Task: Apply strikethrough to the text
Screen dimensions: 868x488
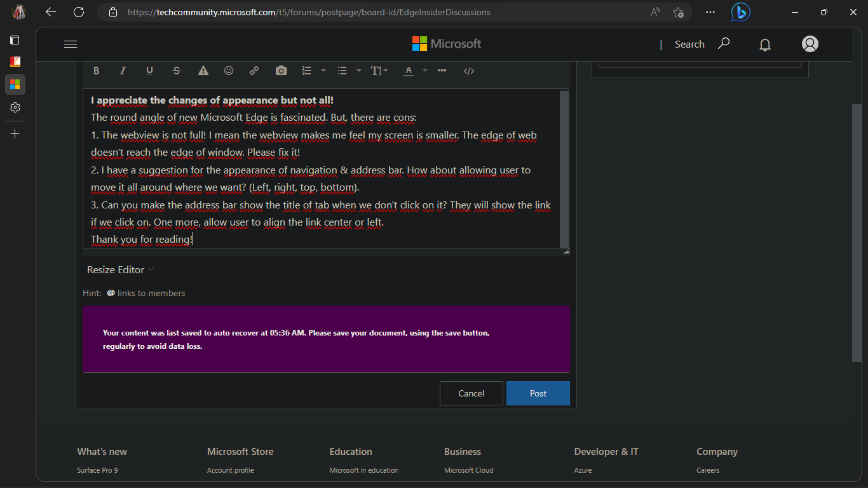Action: [x=177, y=71]
